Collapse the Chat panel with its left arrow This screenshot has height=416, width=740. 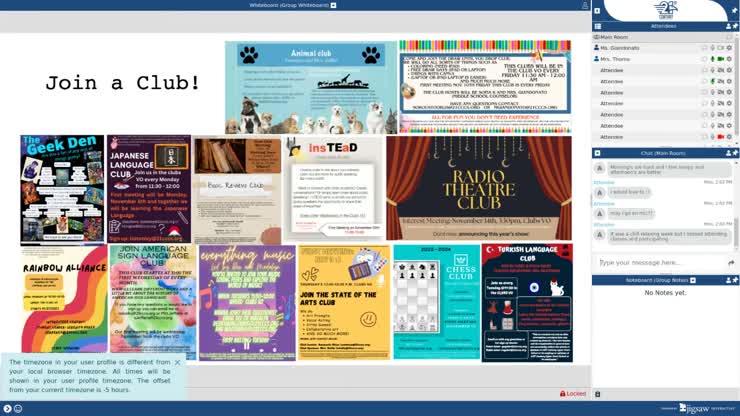tap(597, 153)
